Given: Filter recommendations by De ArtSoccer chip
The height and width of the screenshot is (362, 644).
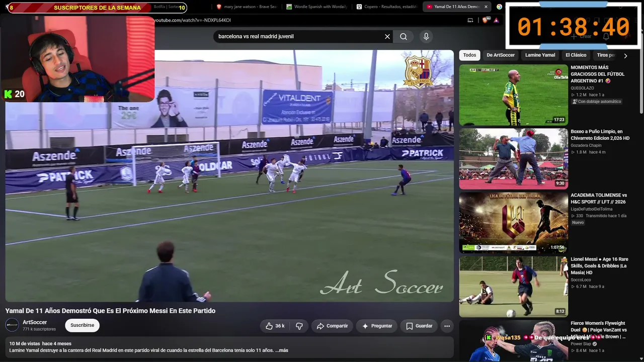Looking at the screenshot, I should 501,55.
